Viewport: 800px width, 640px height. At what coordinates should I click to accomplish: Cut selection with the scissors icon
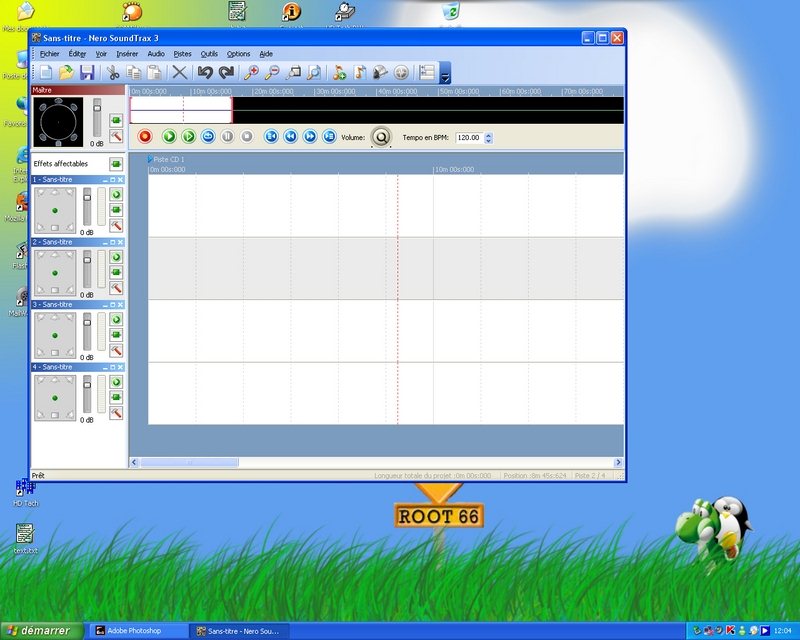pos(112,72)
